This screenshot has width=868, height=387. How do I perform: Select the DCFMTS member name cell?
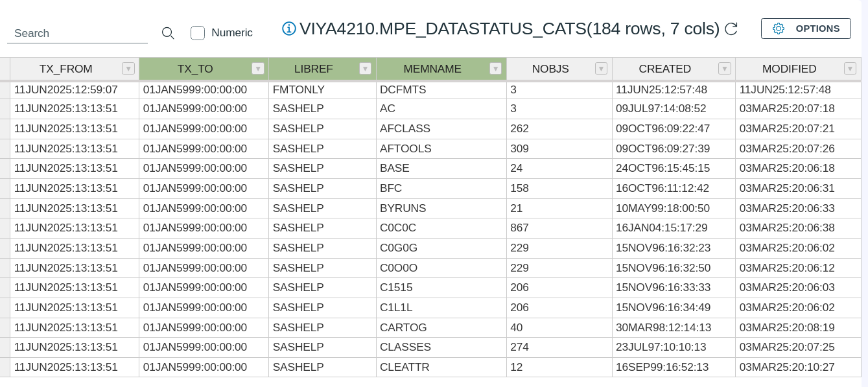tap(403, 90)
